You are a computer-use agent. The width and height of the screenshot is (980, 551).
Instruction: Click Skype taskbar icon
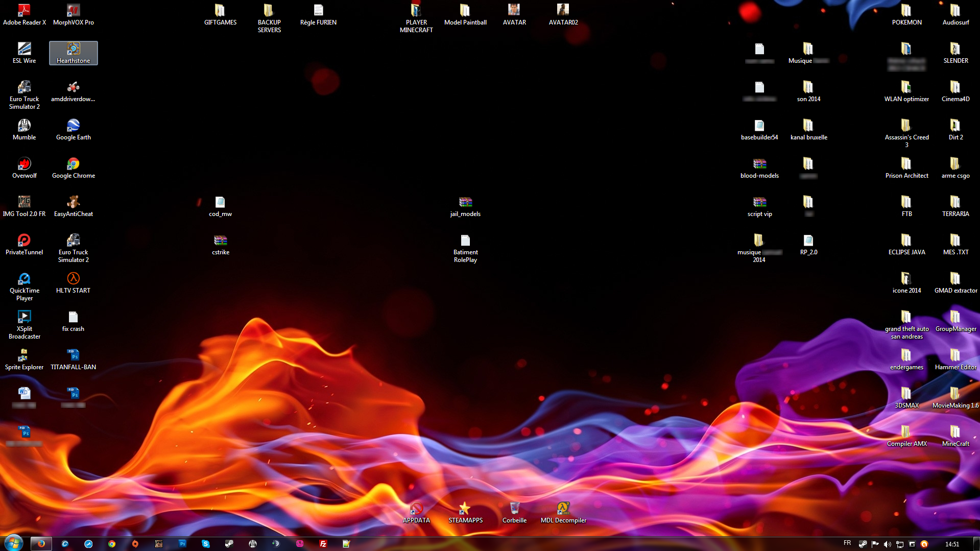pos(205,544)
